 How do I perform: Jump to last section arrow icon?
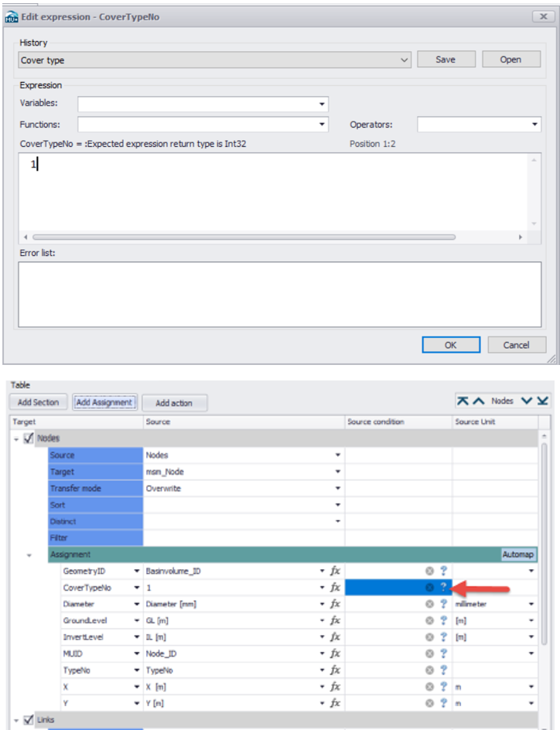(x=542, y=401)
